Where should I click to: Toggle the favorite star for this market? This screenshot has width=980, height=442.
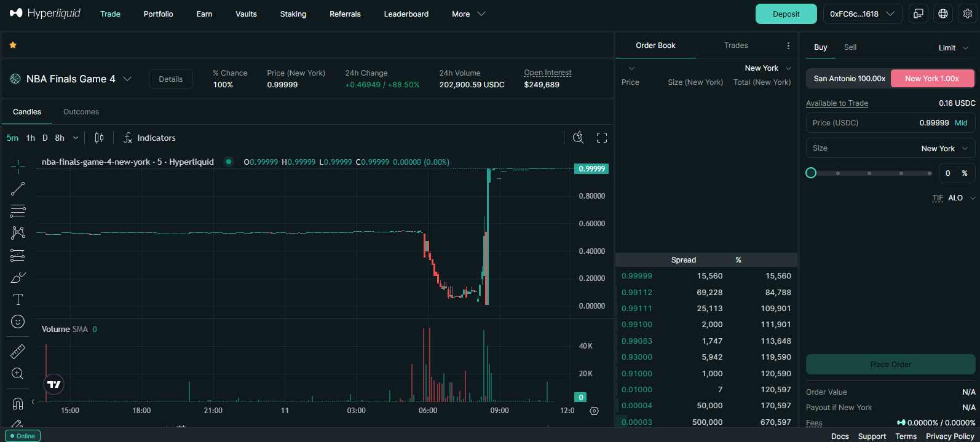[13, 45]
